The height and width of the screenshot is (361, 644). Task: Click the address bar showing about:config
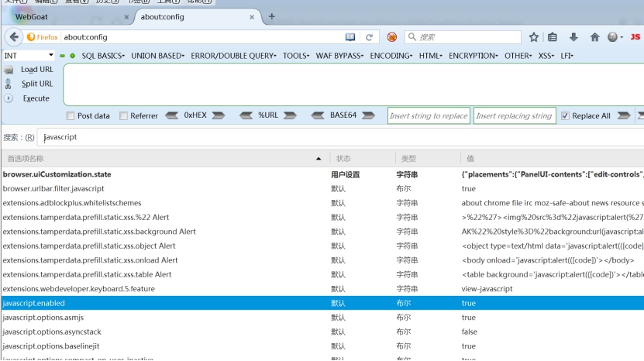pyautogui.click(x=201, y=37)
